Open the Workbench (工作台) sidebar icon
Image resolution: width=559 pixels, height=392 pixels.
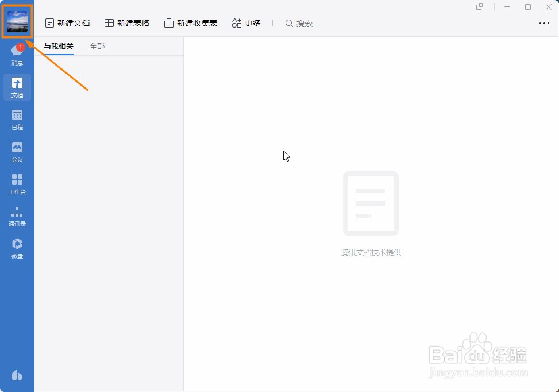(x=17, y=184)
